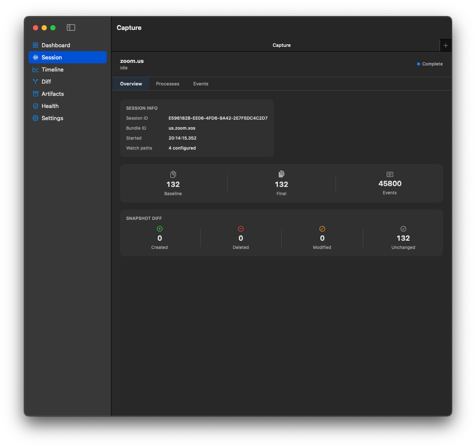
Task: Select the Session sidebar item
Action: (x=51, y=57)
